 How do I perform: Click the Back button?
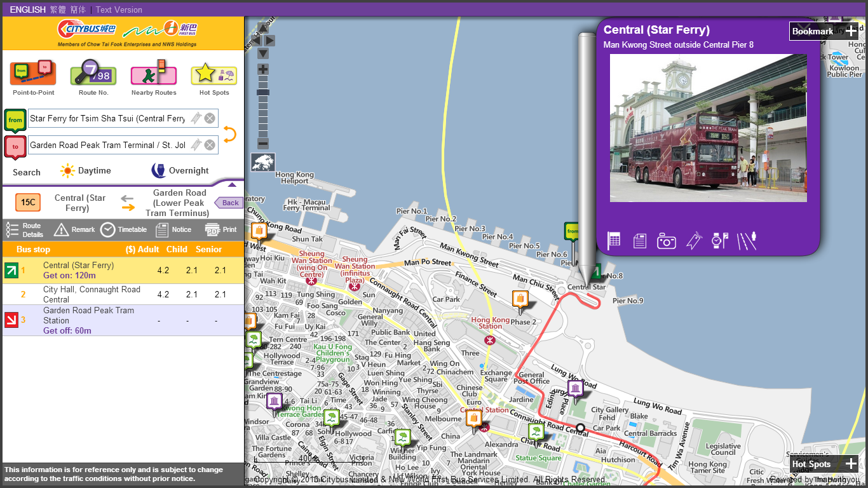pyautogui.click(x=229, y=203)
